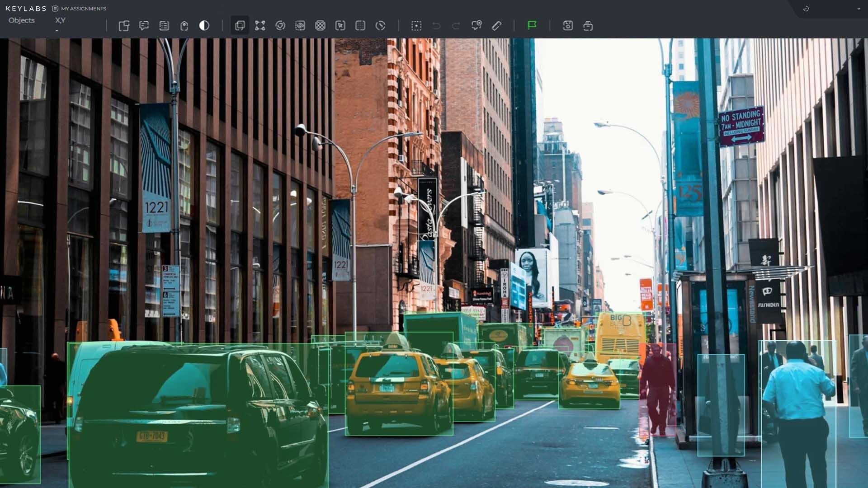
Task: Save the current annotations
Action: pos(568,26)
